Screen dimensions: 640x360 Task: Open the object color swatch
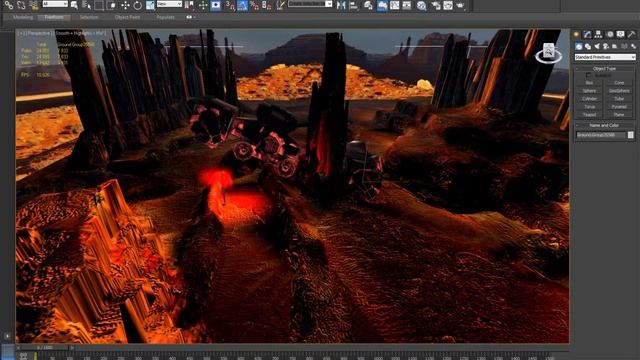[x=631, y=135]
